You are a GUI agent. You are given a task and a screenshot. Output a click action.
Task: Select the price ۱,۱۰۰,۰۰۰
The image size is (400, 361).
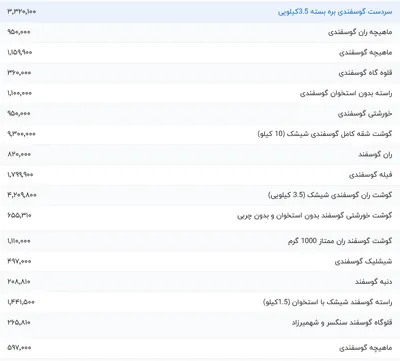click(20, 93)
